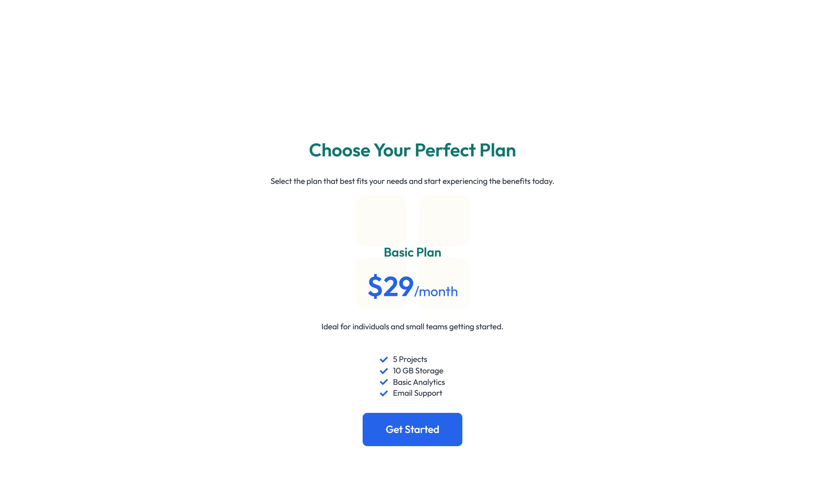Click the checkmark beside 10 GB Storage
This screenshot has width=825, height=504.
[384, 371]
